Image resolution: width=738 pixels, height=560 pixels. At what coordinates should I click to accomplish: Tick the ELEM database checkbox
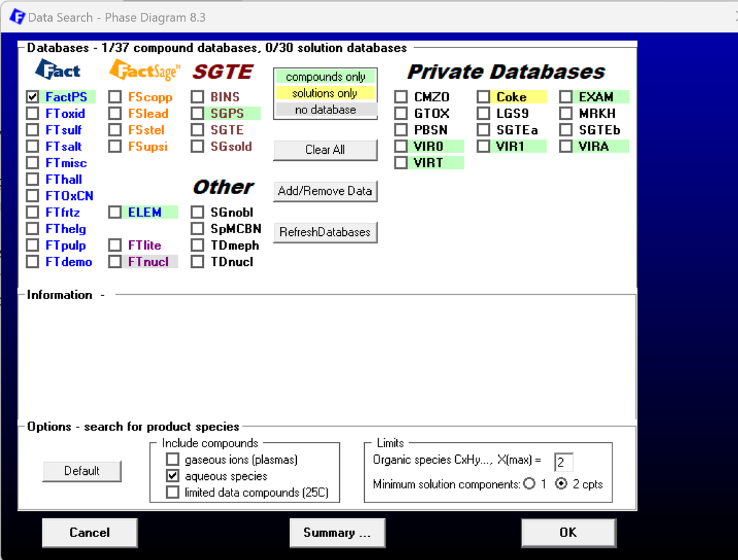point(115,213)
